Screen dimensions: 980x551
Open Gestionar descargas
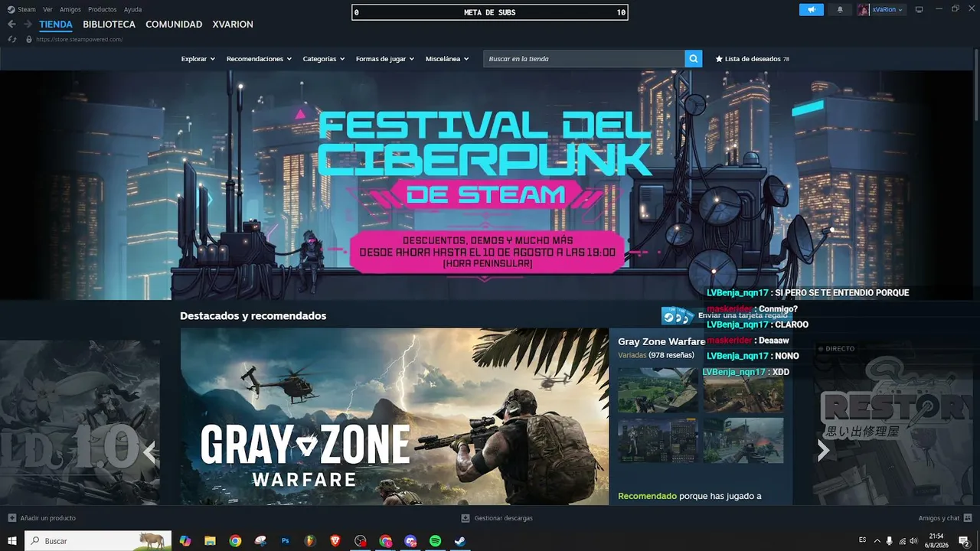click(497, 518)
